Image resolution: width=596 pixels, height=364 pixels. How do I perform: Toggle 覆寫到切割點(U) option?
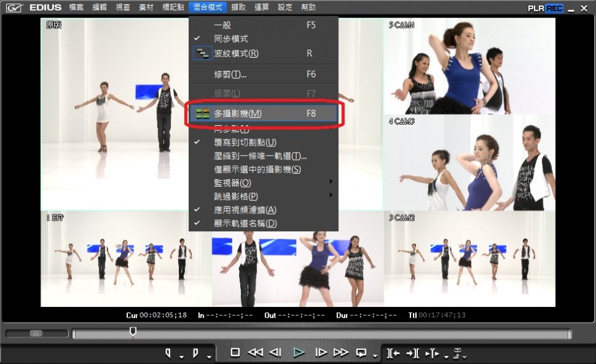click(263, 143)
